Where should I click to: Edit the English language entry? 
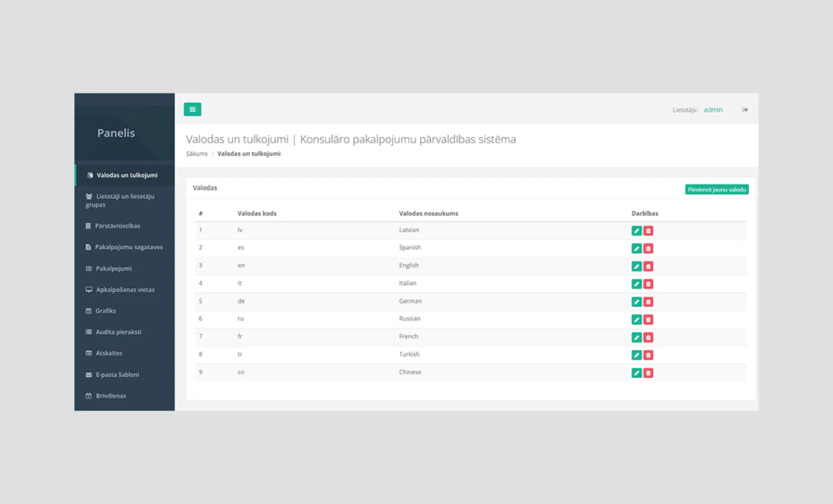636,266
